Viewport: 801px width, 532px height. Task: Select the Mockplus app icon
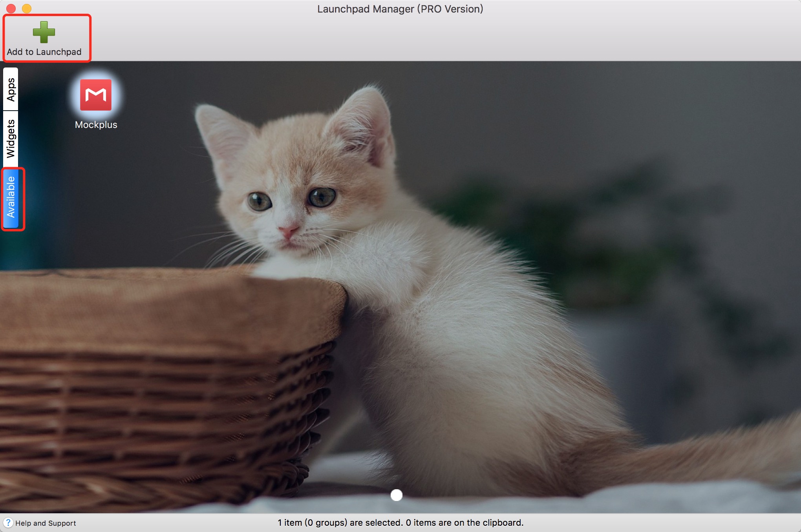click(96, 95)
